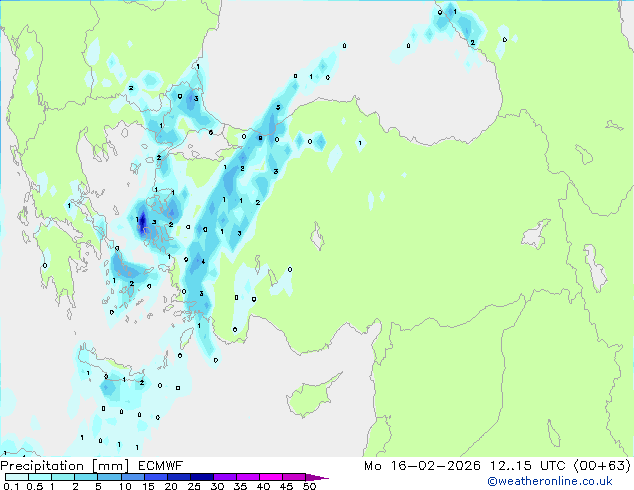Screen dimensions: 634x490
Task: Click the 'Precipitation [mm]' title text
Action: click(x=65, y=466)
